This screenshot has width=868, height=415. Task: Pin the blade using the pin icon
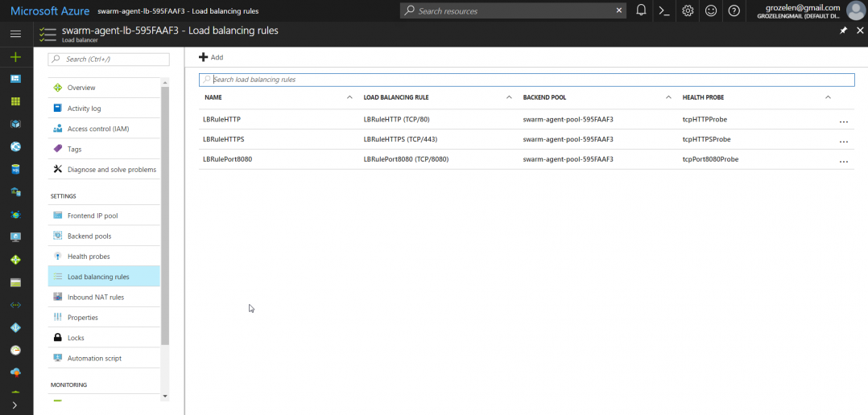(843, 31)
